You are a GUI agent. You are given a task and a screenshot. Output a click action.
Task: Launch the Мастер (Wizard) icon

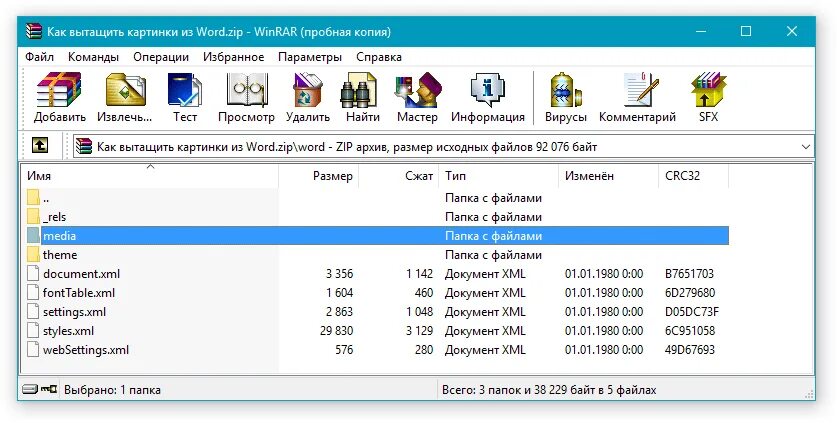[417, 90]
